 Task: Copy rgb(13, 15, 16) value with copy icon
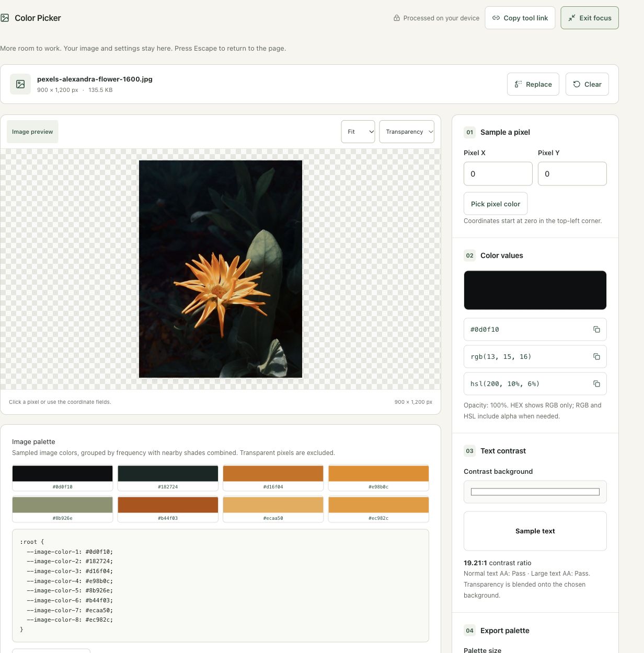coord(596,357)
